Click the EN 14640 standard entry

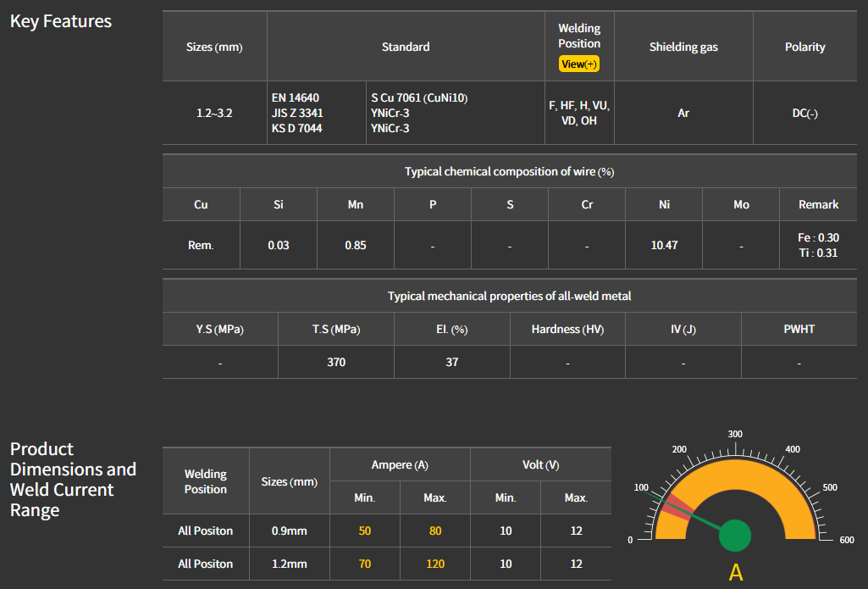click(x=296, y=97)
